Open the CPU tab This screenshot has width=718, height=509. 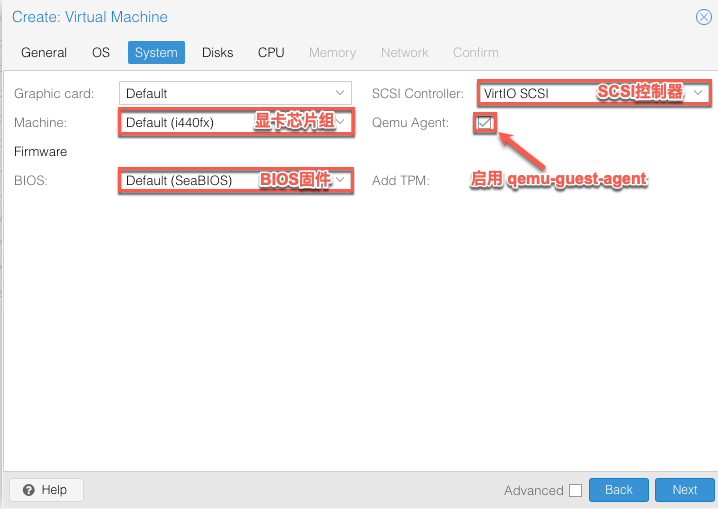point(271,53)
